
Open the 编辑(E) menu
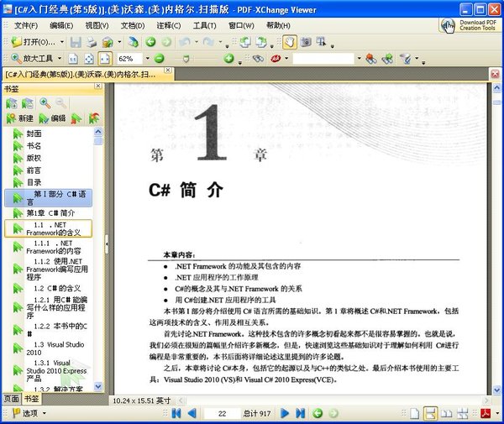click(x=61, y=25)
